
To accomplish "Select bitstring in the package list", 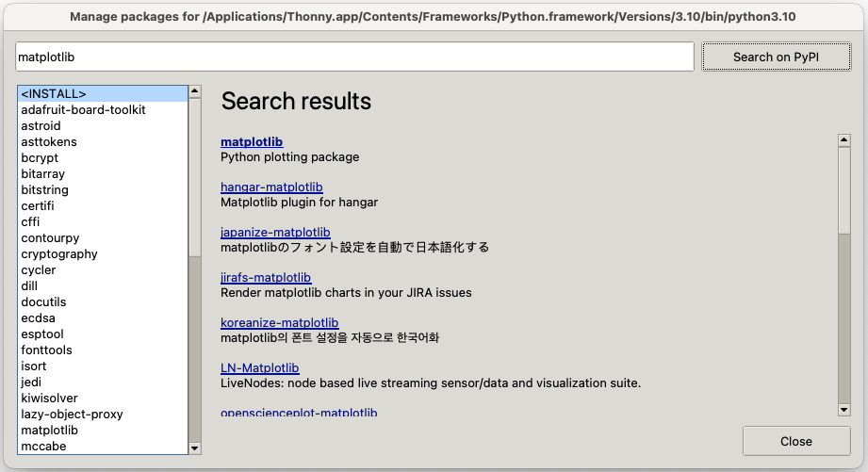I will tap(103, 189).
